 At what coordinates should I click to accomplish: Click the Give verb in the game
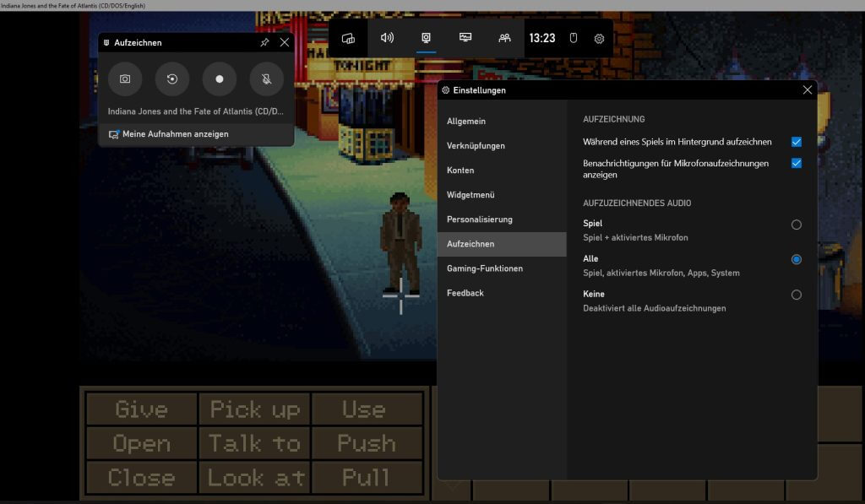click(x=142, y=409)
